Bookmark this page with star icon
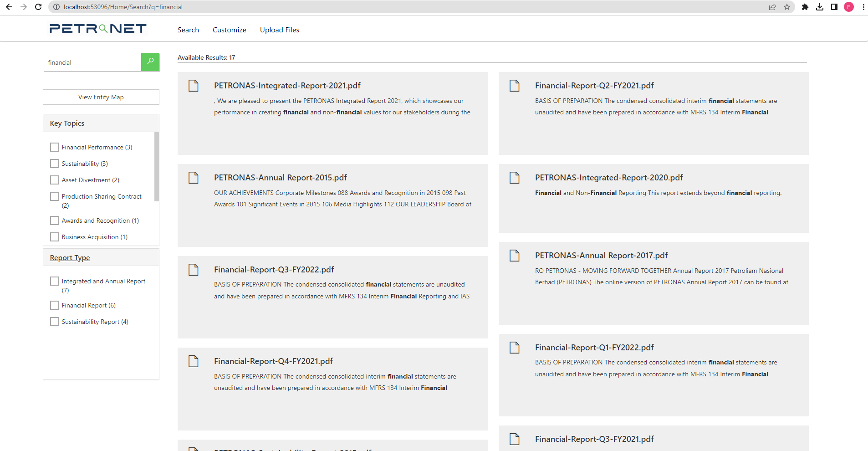 click(787, 7)
